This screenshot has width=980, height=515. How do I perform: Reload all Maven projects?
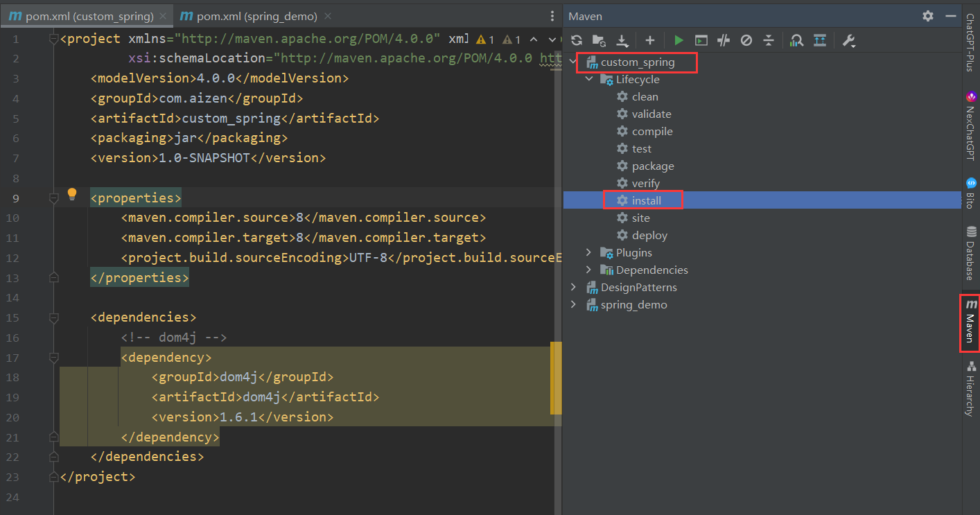577,41
